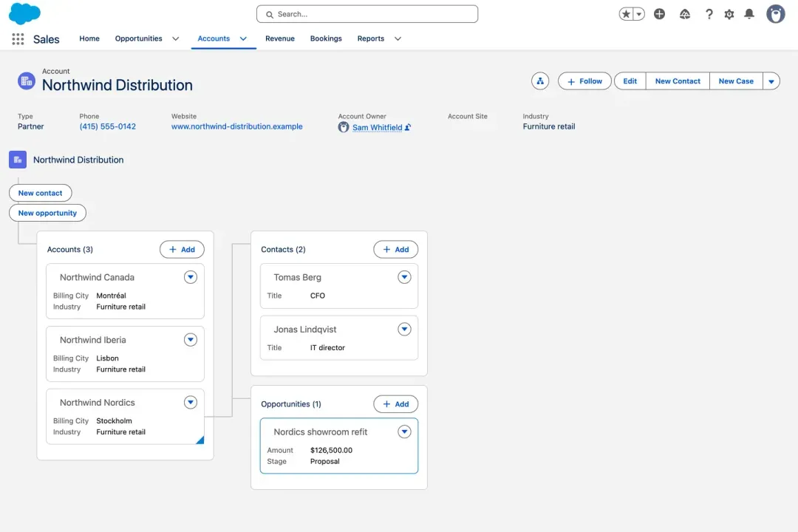Open the northwind-distribution.example website link
Viewport: 798px width, 532px height.
coord(236,126)
